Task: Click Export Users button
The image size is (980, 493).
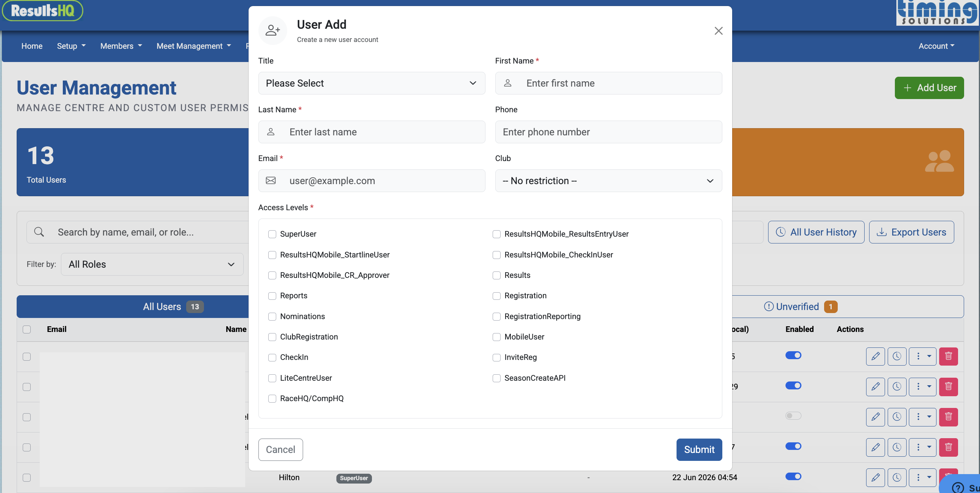Action: pyautogui.click(x=911, y=232)
